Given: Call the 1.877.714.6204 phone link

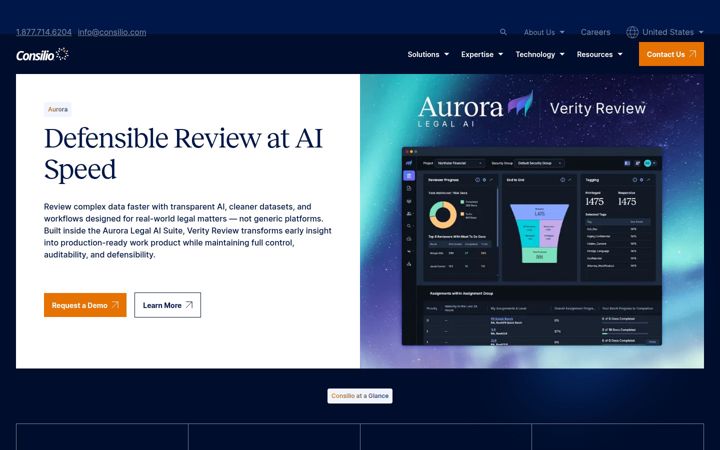Looking at the screenshot, I should click(x=44, y=32).
